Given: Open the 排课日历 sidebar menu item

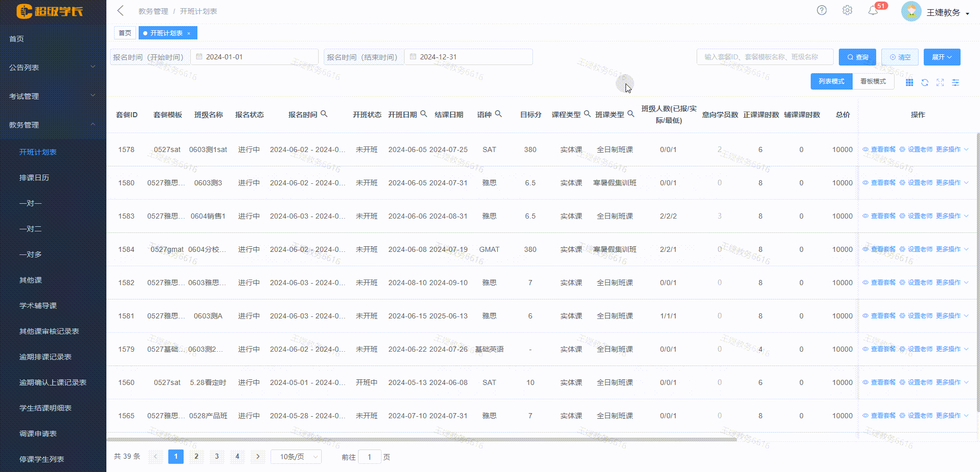Looking at the screenshot, I should click(x=34, y=177).
